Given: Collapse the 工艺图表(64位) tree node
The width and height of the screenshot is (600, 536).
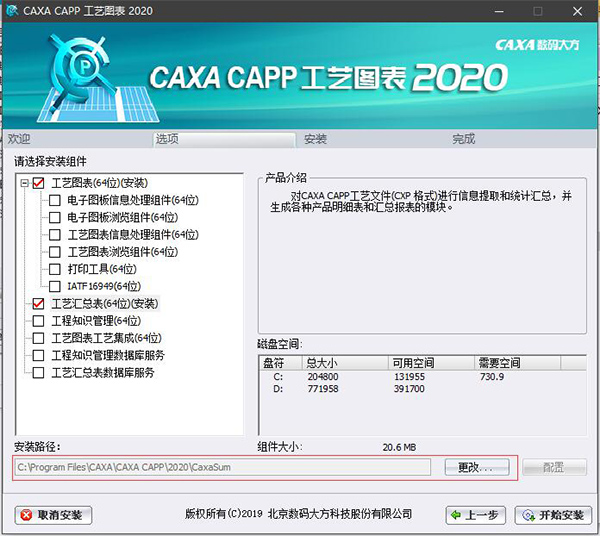Looking at the screenshot, I should [24, 183].
